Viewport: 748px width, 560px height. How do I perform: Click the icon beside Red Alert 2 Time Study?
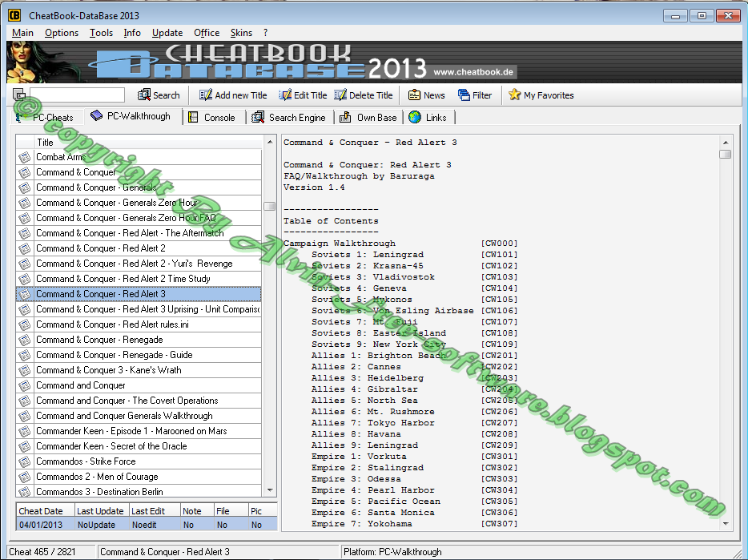click(x=24, y=279)
